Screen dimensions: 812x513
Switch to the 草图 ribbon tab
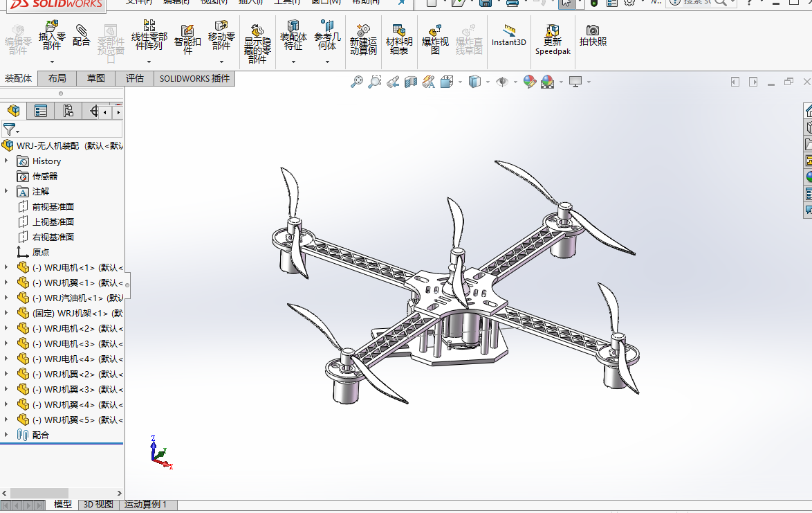click(x=96, y=78)
